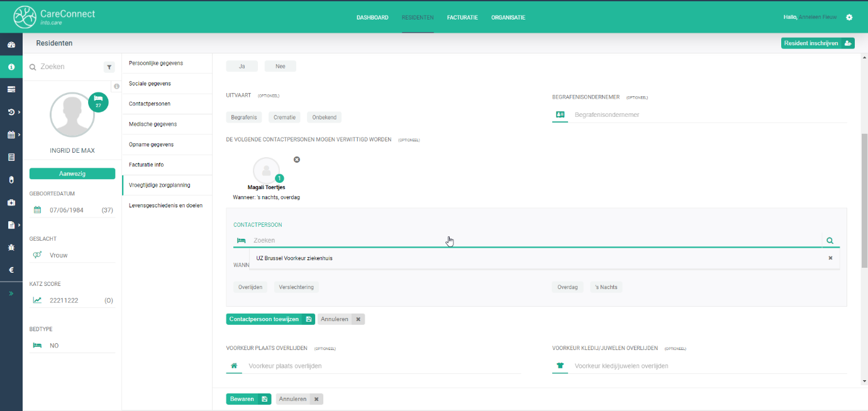Select the Ja option
The image size is (868, 411).
pyautogui.click(x=242, y=66)
